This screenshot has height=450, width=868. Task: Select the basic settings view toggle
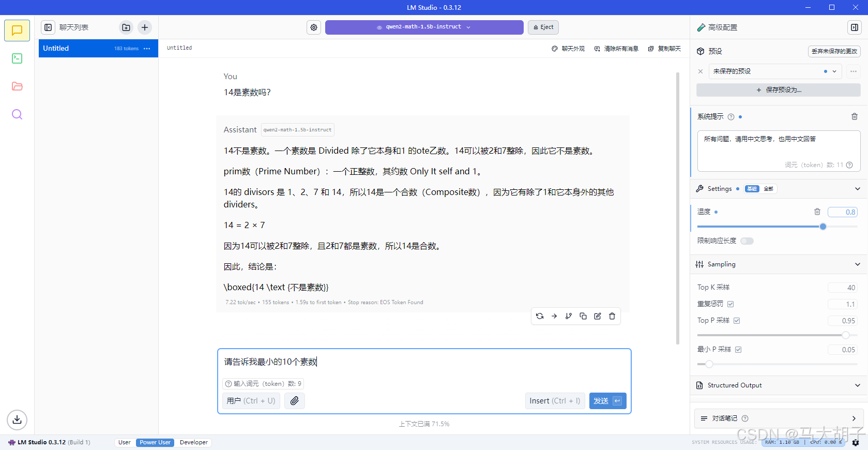[x=752, y=189]
